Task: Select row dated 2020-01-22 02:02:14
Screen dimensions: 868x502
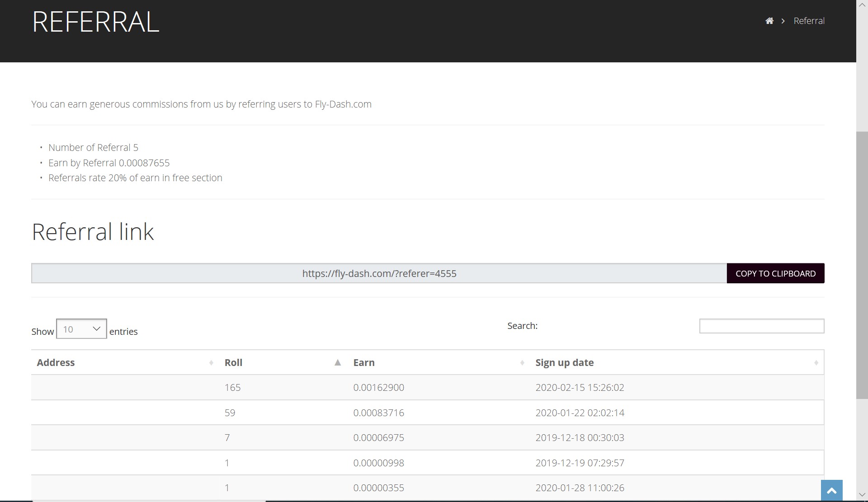Action: (580, 413)
